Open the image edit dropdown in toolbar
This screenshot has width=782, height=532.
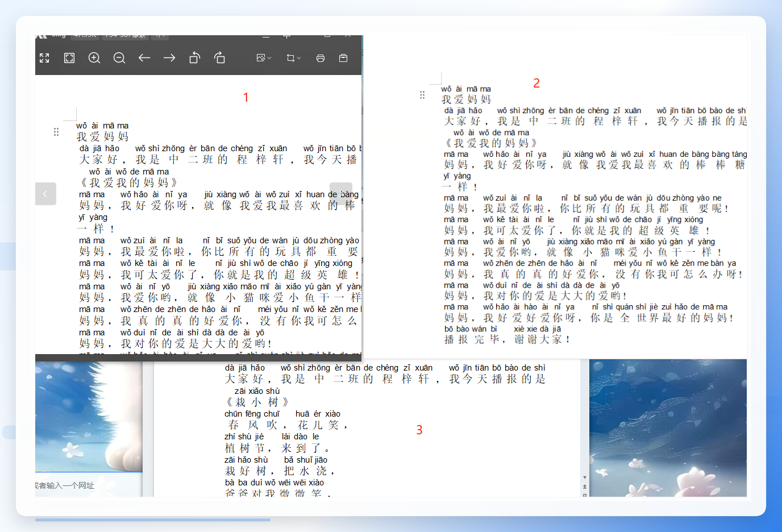coord(264,58)
